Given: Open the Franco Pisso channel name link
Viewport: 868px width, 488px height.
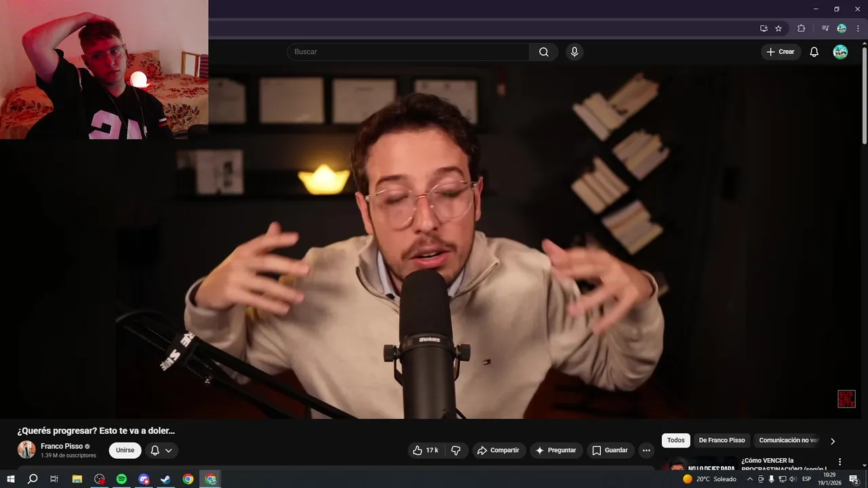Looking at the screenshot, I should (x=62, y=446).
